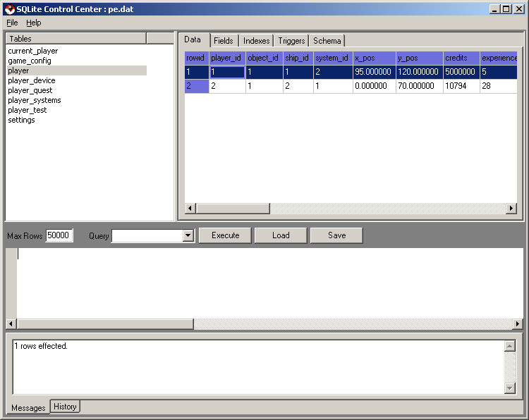Select the player_quest table
The width and height of the screenshot is (529, 420).
click(30, 90)
